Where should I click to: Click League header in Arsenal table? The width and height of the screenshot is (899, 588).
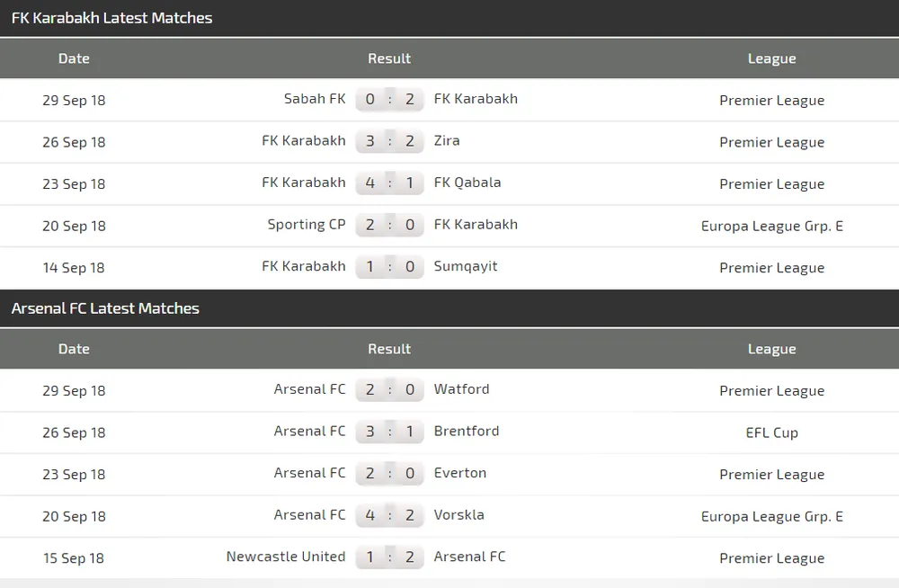click(771, 349)
